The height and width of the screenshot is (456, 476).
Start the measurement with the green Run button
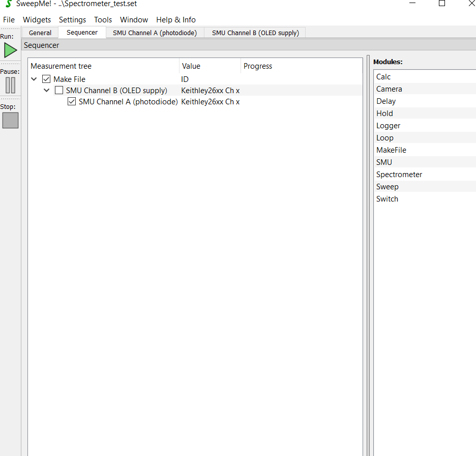10,50
